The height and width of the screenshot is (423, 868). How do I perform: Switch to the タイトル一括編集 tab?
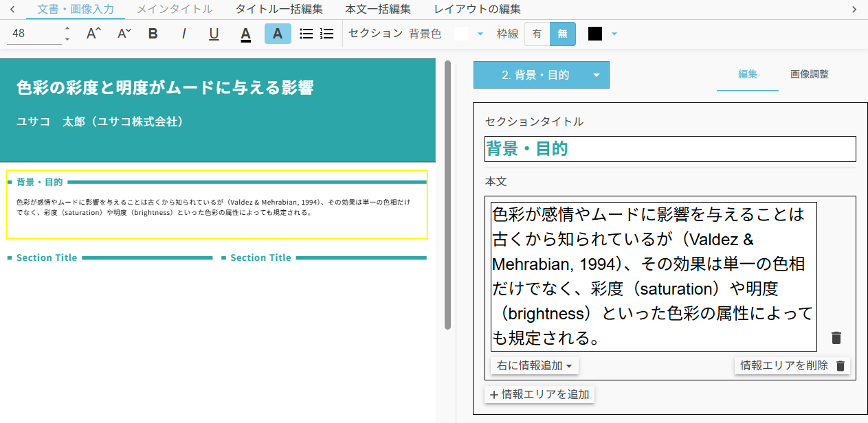click(x=279, y=9)
